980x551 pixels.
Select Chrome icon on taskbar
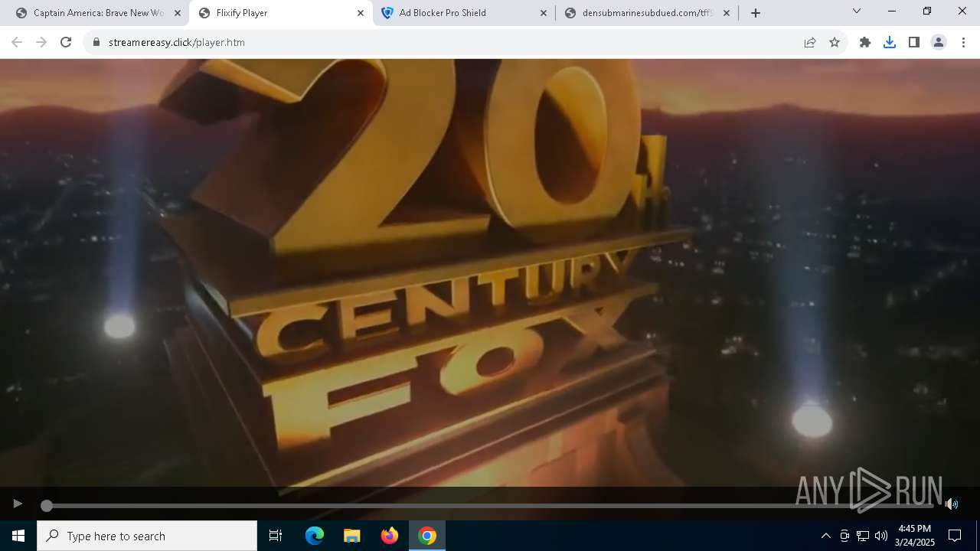427,536
